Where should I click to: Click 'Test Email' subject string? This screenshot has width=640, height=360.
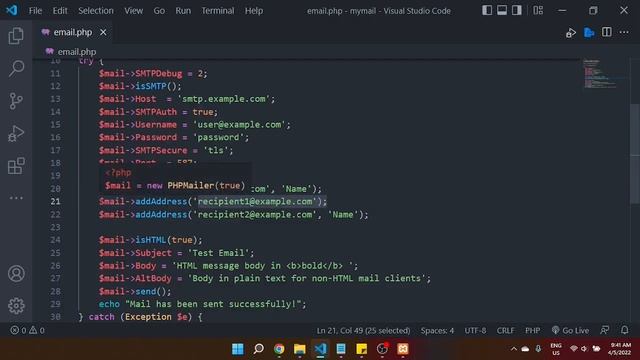[x=218, y=253]
